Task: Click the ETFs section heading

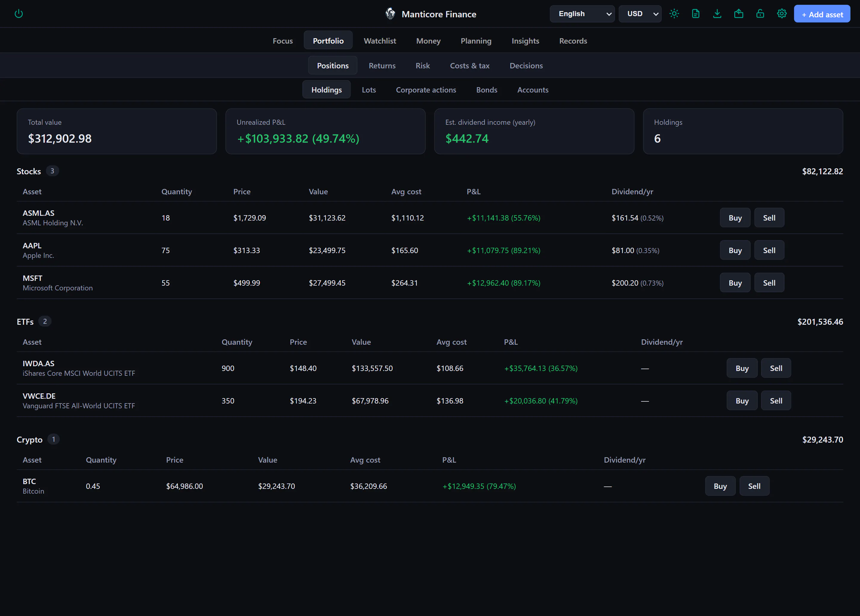Action: pos(25,322)
